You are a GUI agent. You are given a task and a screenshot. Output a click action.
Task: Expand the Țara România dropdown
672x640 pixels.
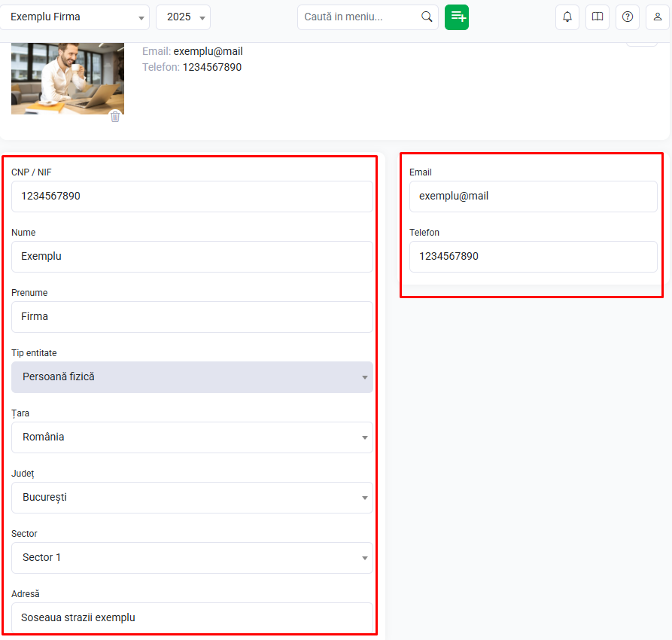click(x=192, y=437)
